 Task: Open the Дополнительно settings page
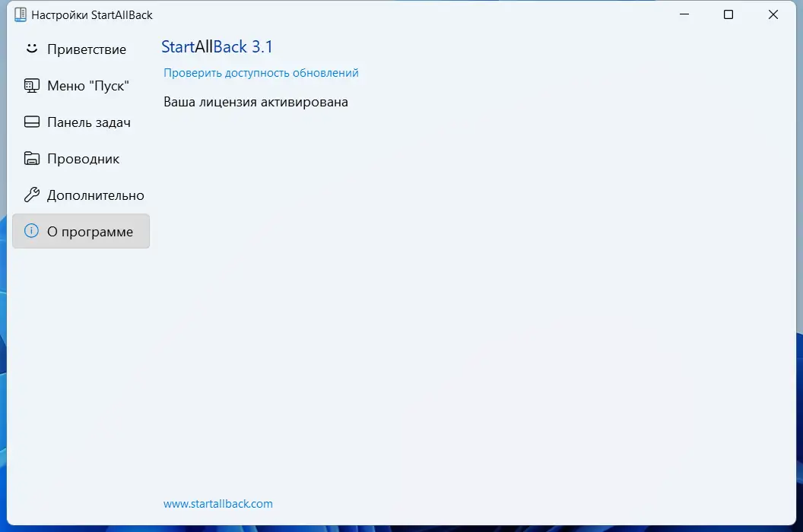pyautogui.click(x=94, y=195)
